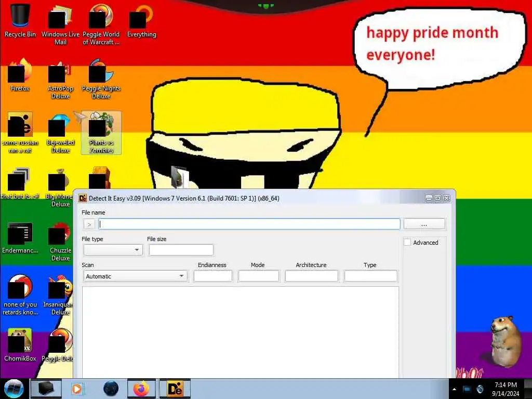Open the Firefox desktop shortcut
Viewport: 532px width, 399px height.
[x=20, y=75]
